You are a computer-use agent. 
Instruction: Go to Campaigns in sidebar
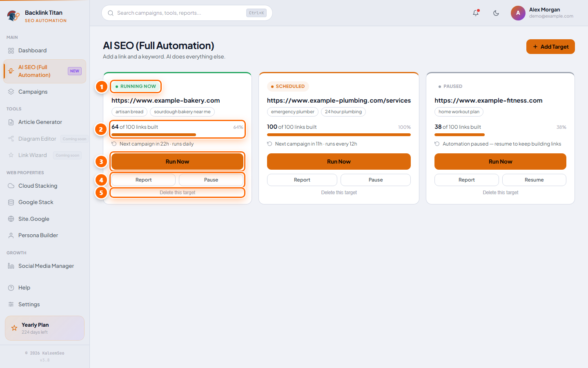pos(45,92)
